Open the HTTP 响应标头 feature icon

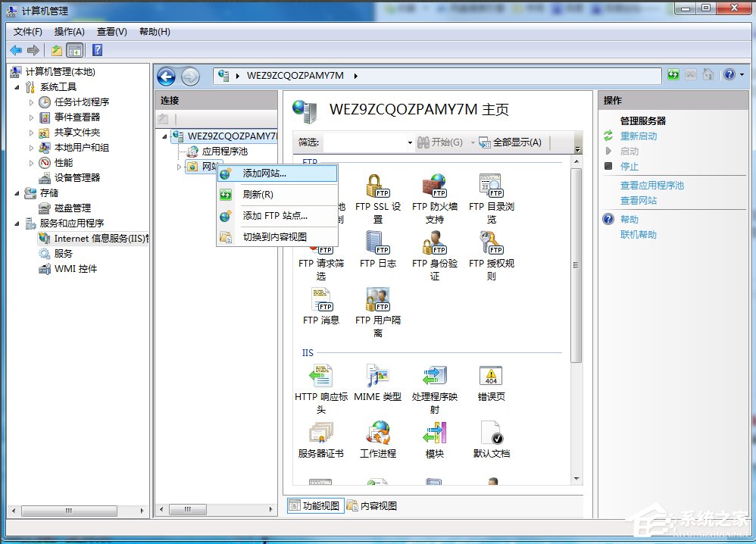[320, 377]
